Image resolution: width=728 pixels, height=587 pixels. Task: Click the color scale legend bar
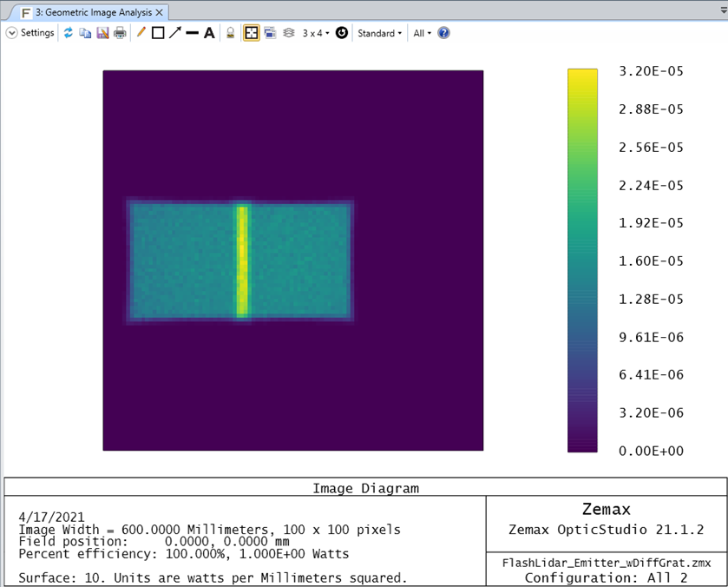click(x=580, y=261)
